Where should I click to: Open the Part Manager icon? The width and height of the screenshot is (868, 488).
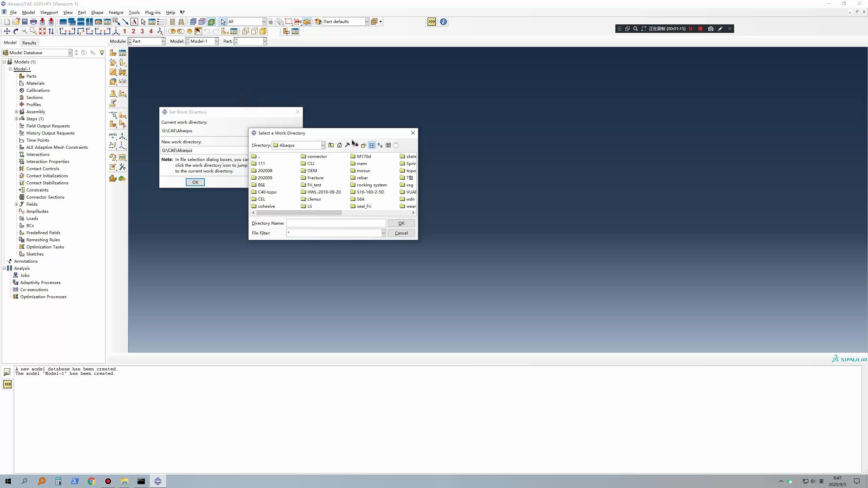122,53
